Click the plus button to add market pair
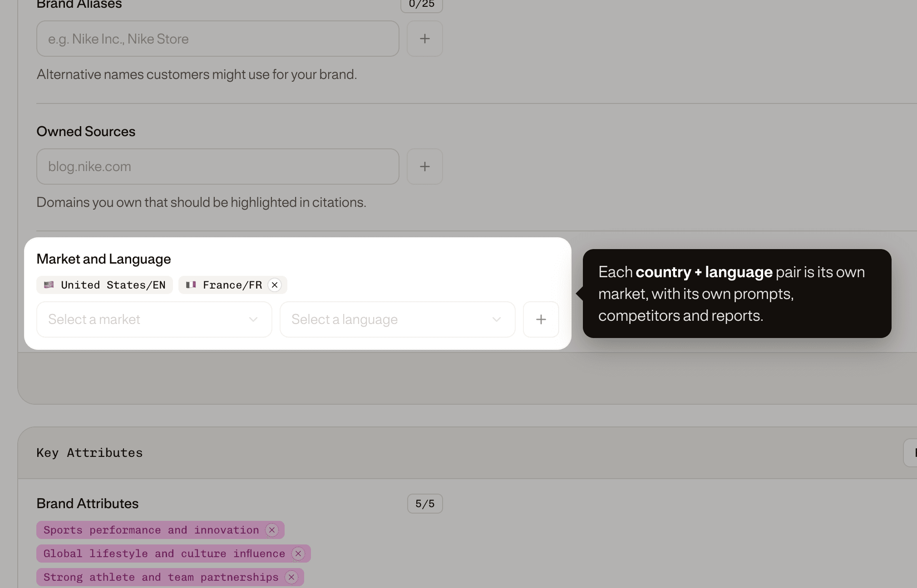Screen dimensions: 917x588 (541, 319)
